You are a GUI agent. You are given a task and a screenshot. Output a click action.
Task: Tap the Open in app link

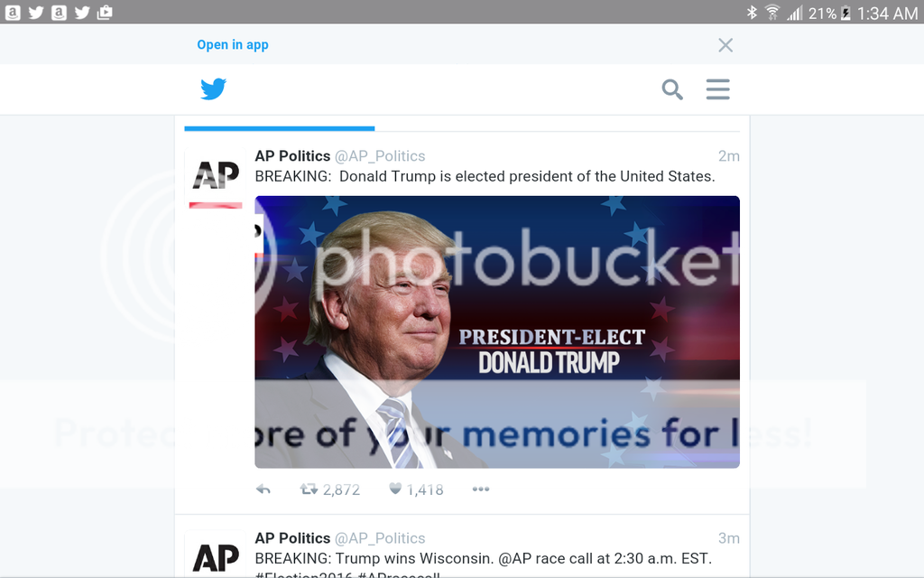[x=233, y=45]
